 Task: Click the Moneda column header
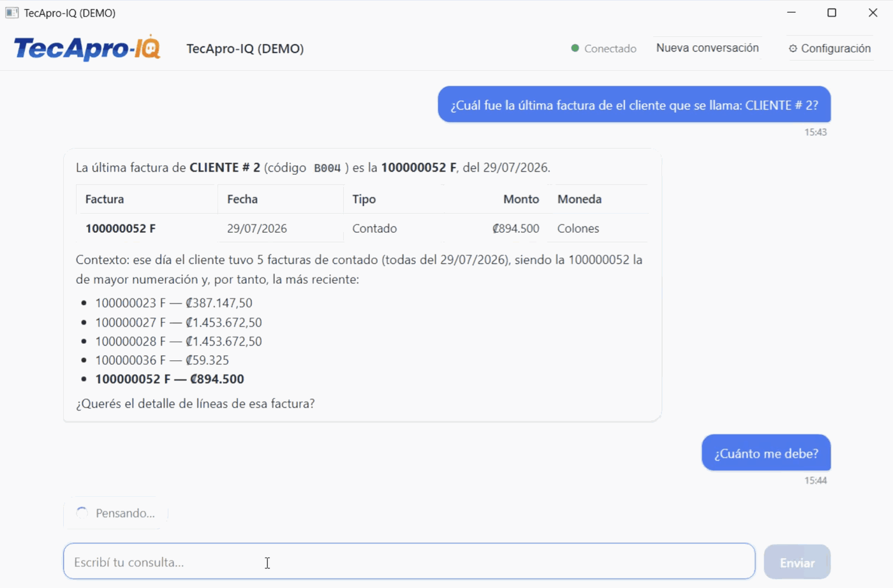tap(598, 199)
